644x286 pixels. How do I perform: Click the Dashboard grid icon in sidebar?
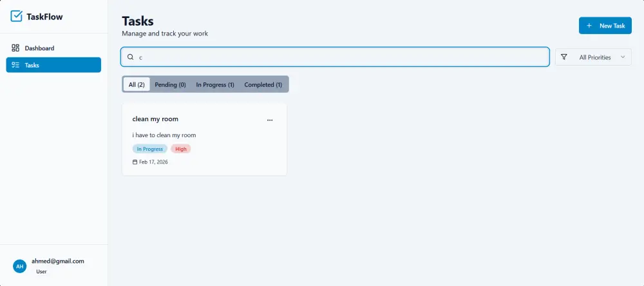click(x=15, y=48)
